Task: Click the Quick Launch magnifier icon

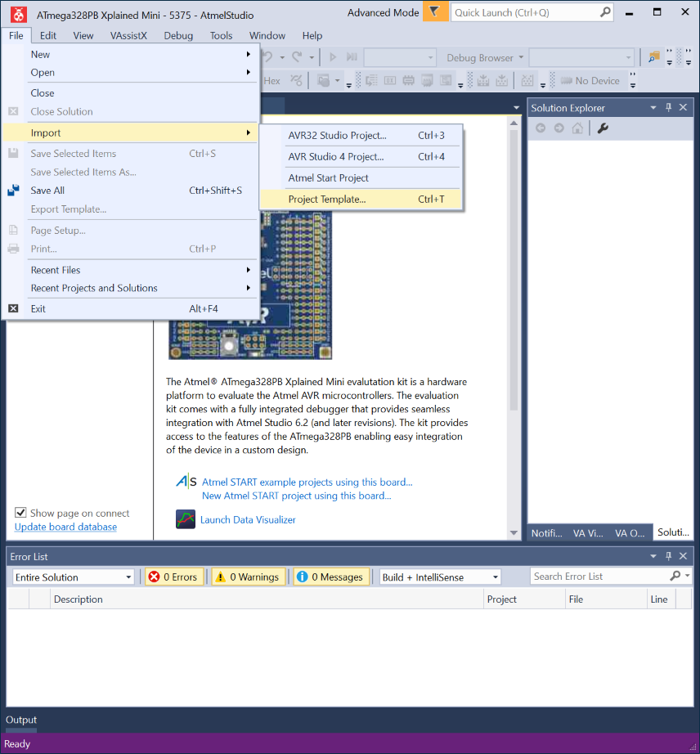Action: click(x=605, y=12)
